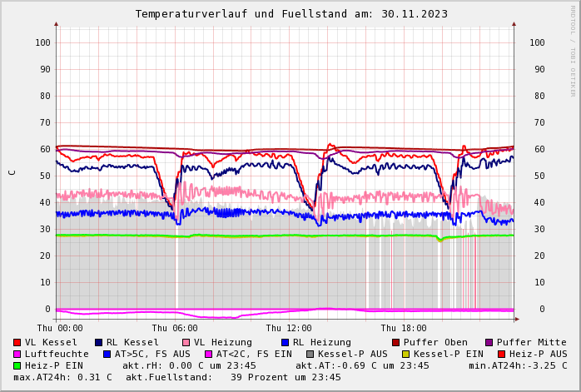This screenshot has height=392, width=581.
Task: Click the 'Kessel-P AUS' legend label
Action: click(x=353, y=355)
